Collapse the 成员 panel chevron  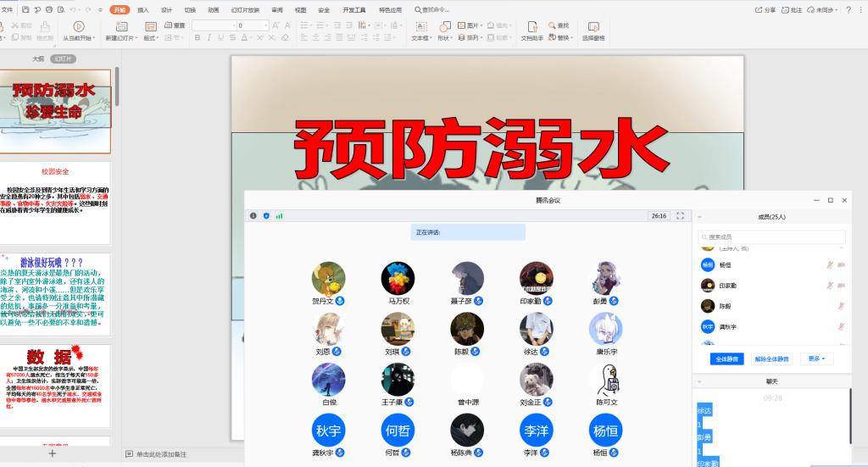tap(698, 217)
